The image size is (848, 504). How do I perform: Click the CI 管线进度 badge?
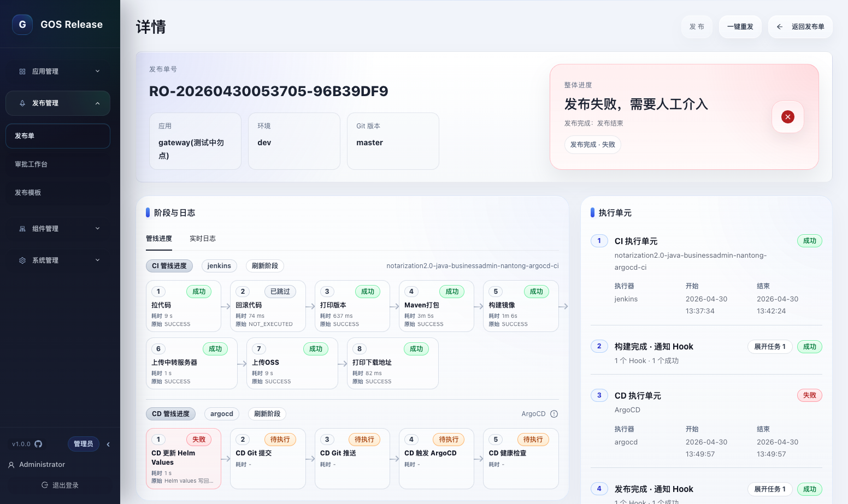pyautogui.click(x=169, y=266)
